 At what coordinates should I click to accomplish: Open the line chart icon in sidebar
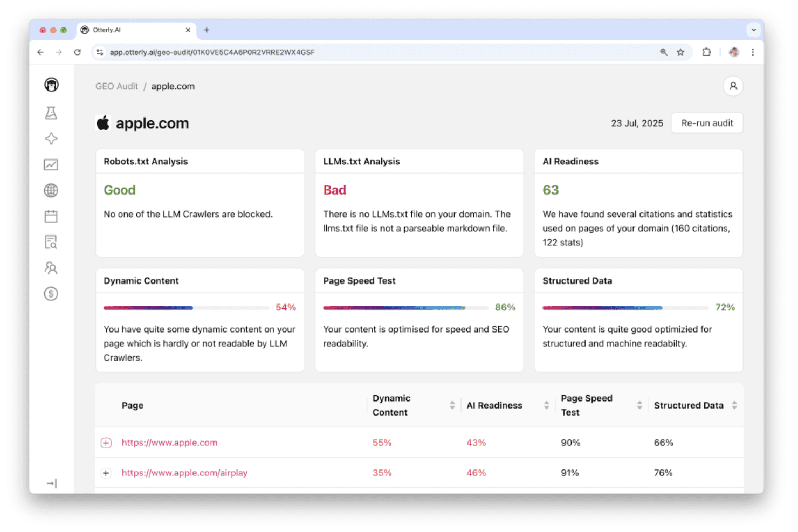click(51, 164)
